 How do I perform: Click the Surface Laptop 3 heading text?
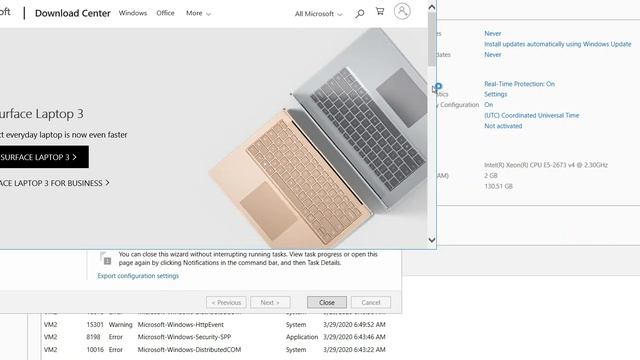(x=42, y=113)
